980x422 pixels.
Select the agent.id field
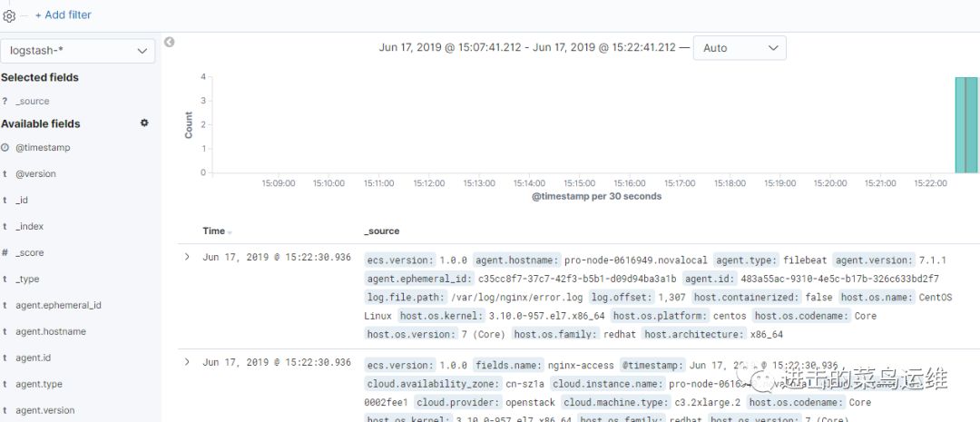click(34, 358)
